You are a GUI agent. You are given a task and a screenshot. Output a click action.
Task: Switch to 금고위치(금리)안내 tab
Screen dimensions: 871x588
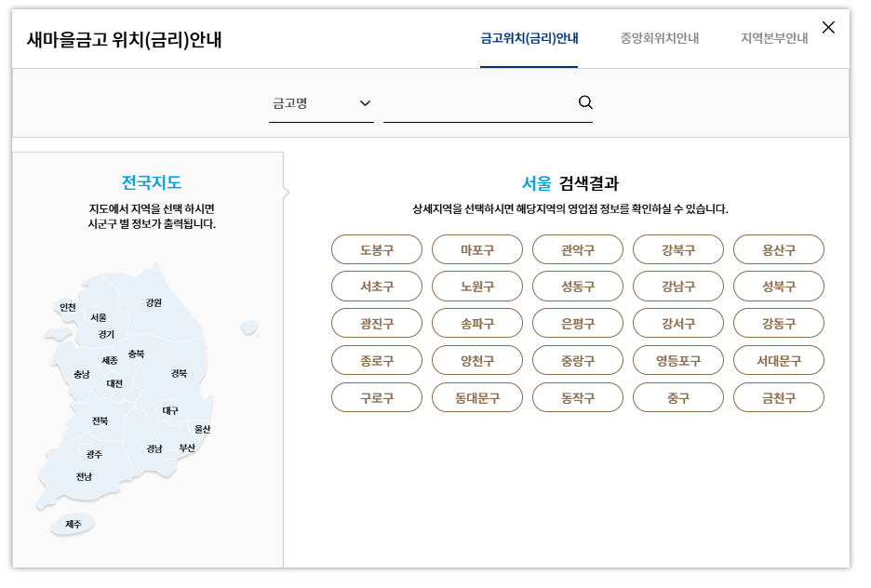pos(529,38)
